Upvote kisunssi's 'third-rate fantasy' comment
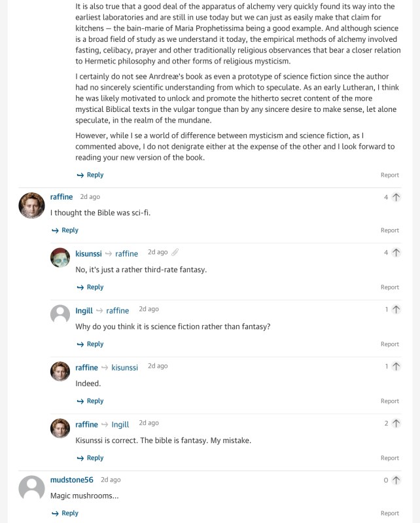 (396, 253)
